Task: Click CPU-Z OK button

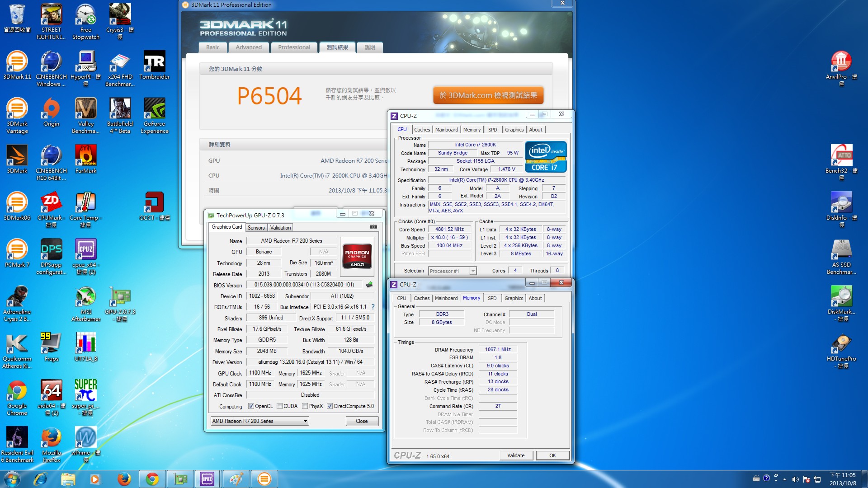Action: point(552,455)
